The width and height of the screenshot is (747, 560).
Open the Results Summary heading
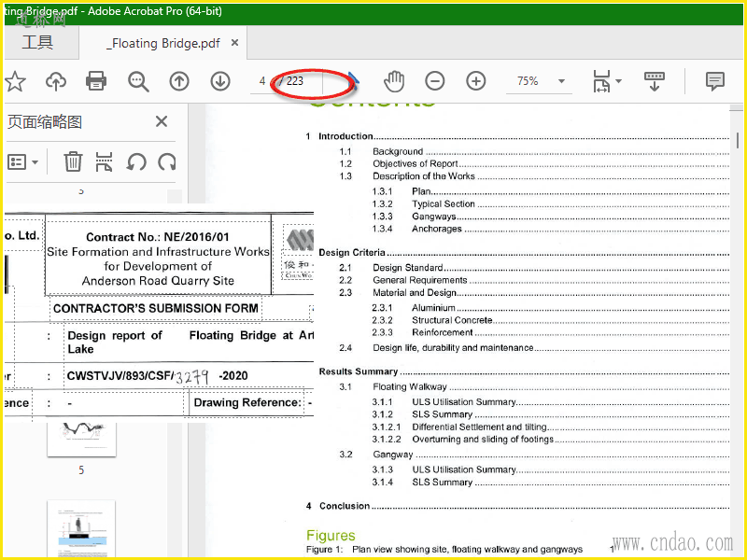click(524, 371)
